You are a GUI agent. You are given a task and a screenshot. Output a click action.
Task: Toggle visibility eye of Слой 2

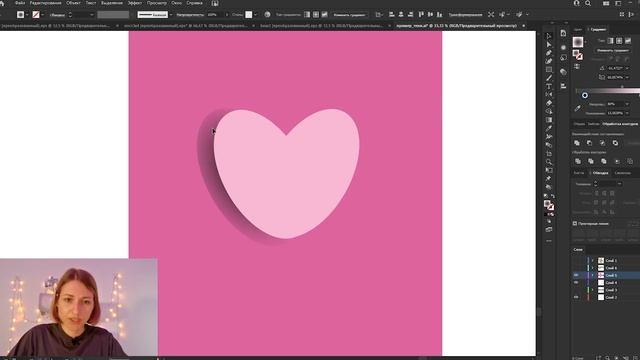coord(576,297)
